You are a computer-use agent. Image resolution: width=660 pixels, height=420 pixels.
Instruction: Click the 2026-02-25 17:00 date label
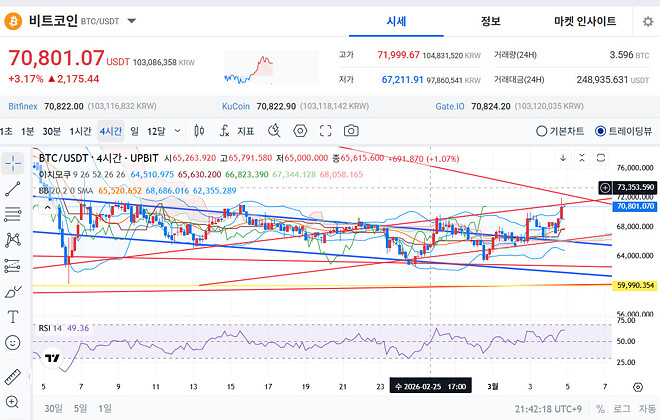coord(431,386)
